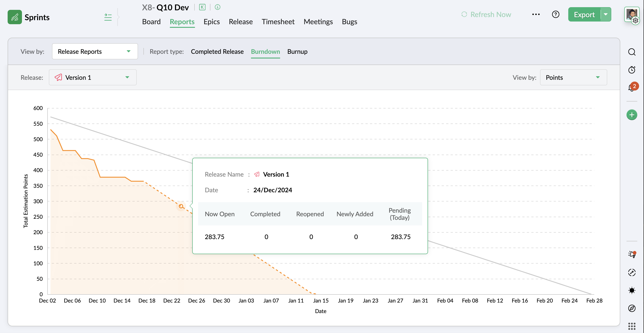Collapse the left menu panel icon
644x333 pixels.
pos(108,17)
